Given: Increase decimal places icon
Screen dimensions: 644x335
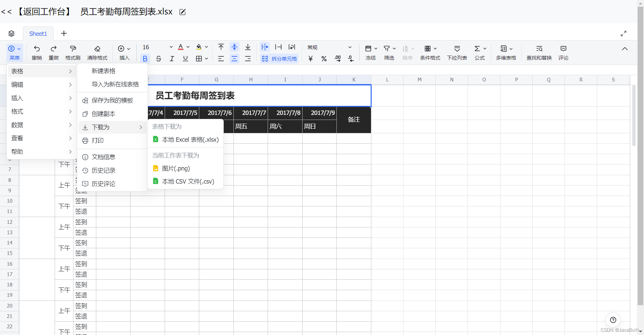Looking at the screenshot, I should tap(337, 59).
